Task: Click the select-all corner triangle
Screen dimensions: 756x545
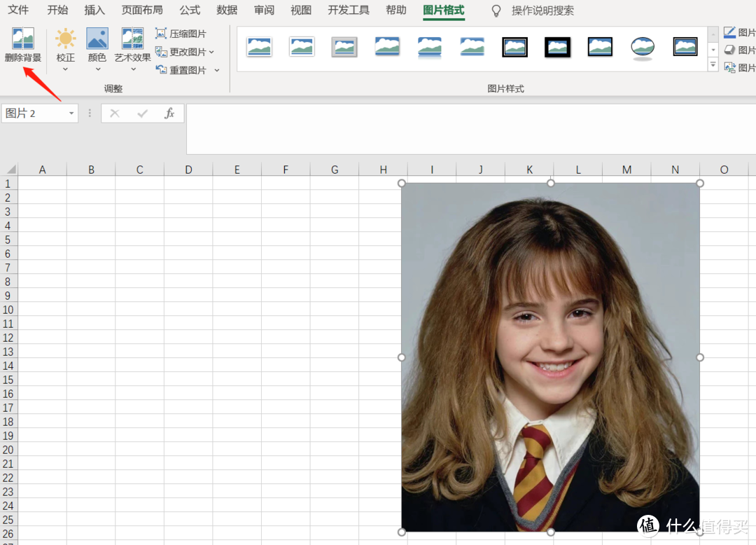Action: pos(10,170)
